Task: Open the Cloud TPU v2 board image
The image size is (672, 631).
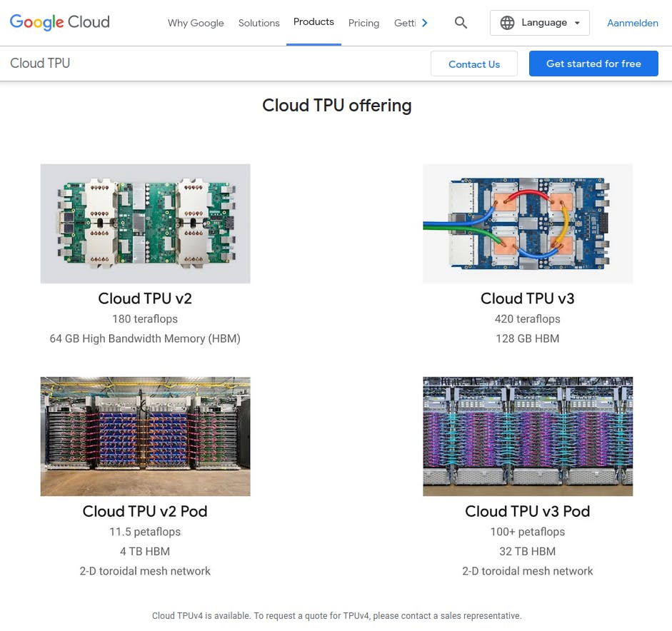Action: coord(145,223)
